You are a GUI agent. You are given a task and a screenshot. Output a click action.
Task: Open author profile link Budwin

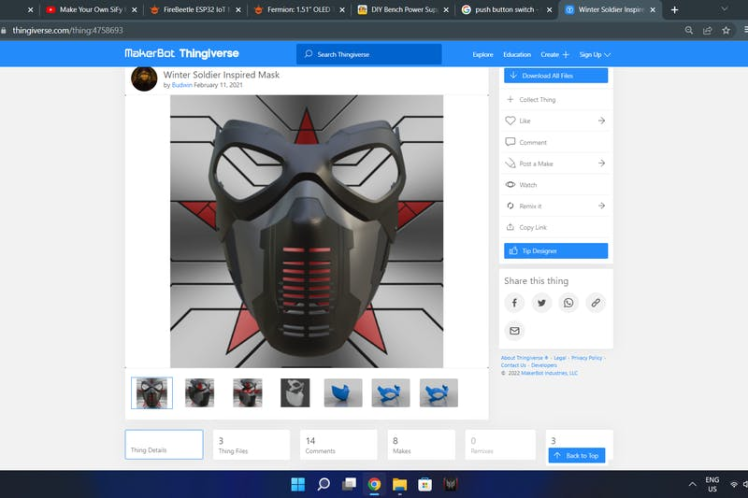[182, 85]
